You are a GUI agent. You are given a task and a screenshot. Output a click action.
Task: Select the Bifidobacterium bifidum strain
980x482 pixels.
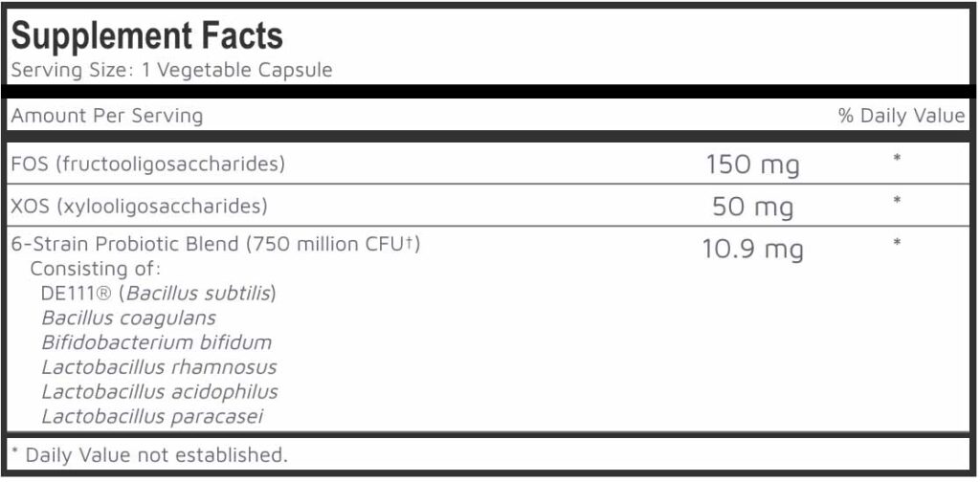[x=157, y=342]
